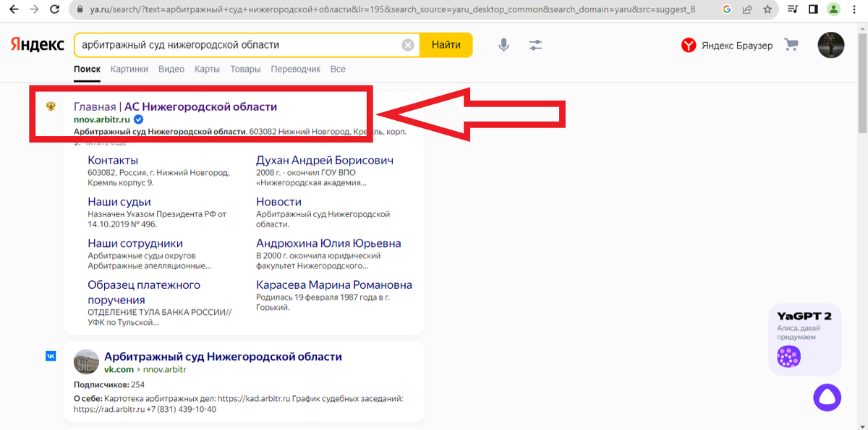Start voice search with the microphone icon

coord(504,45)
